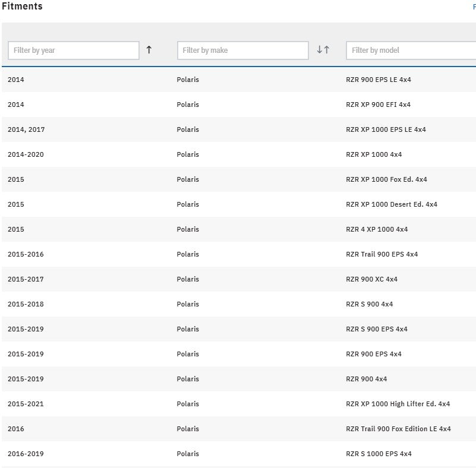This screenshot has height=468, width=476.
Task: Sort fitments by year using the arrow
Action: pyautogui.click(x=149, y=50)
